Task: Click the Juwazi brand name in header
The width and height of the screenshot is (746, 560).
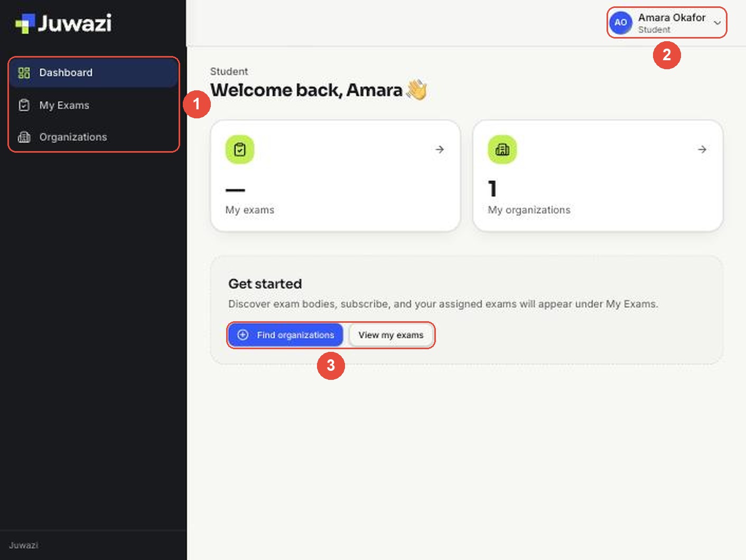Action: point(74,23)
